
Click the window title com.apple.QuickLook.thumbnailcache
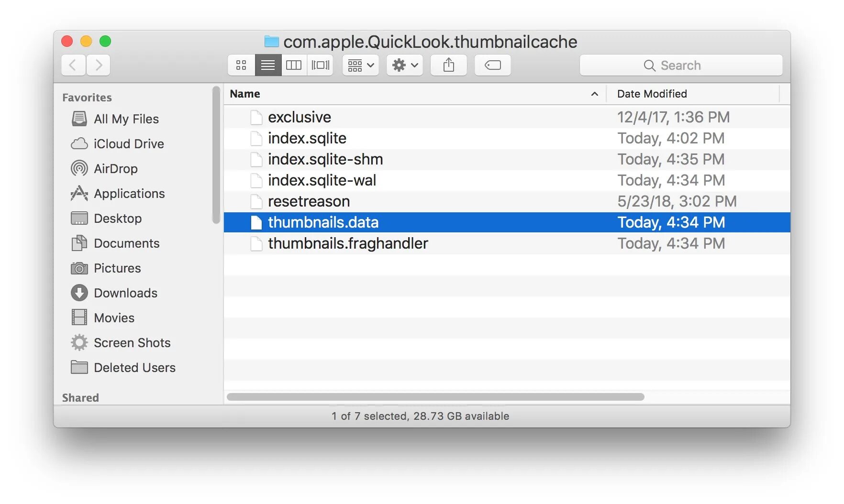click(x=430, y=42)
